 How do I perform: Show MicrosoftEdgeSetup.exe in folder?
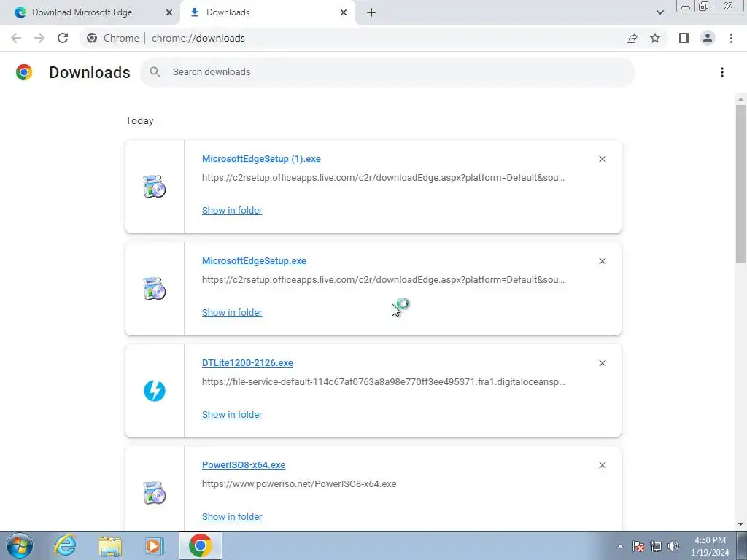tap(232, 312)
